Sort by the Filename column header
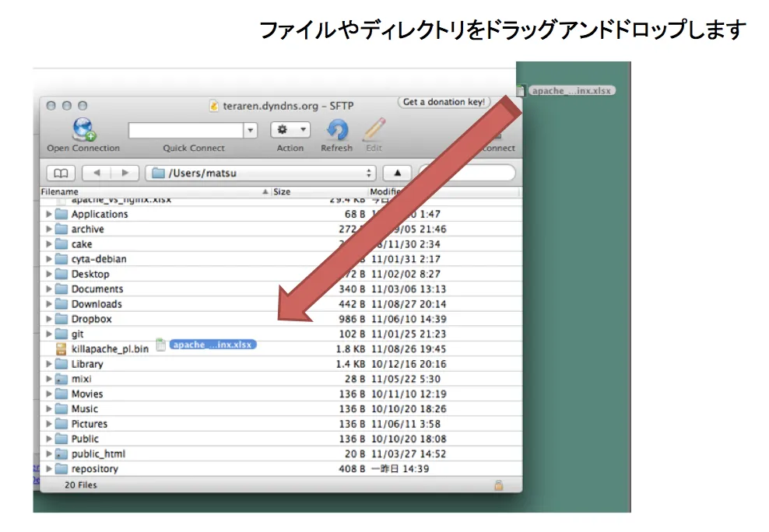Image resolution: width=769 pixels, height=532 pixels. coord(148,191)
